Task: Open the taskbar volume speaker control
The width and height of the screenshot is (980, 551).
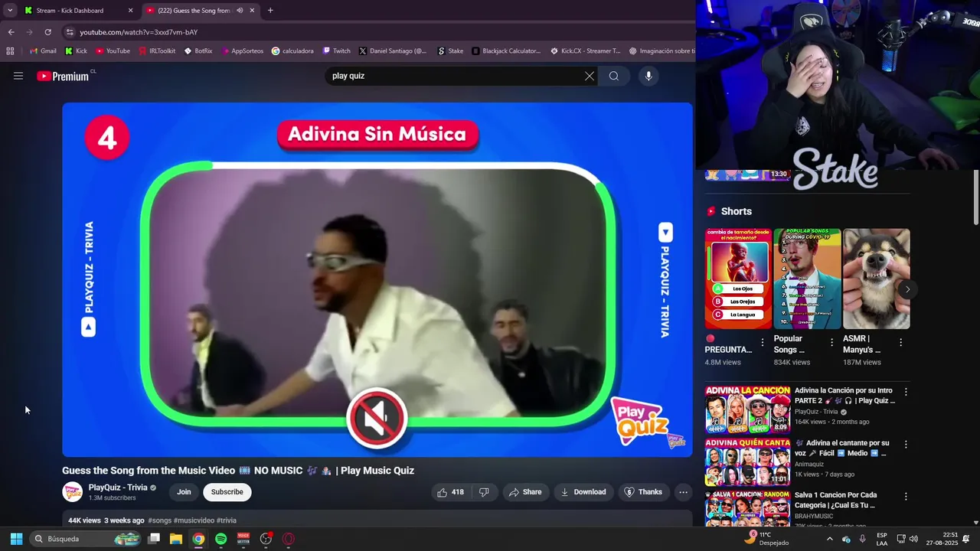Action: 913,539
